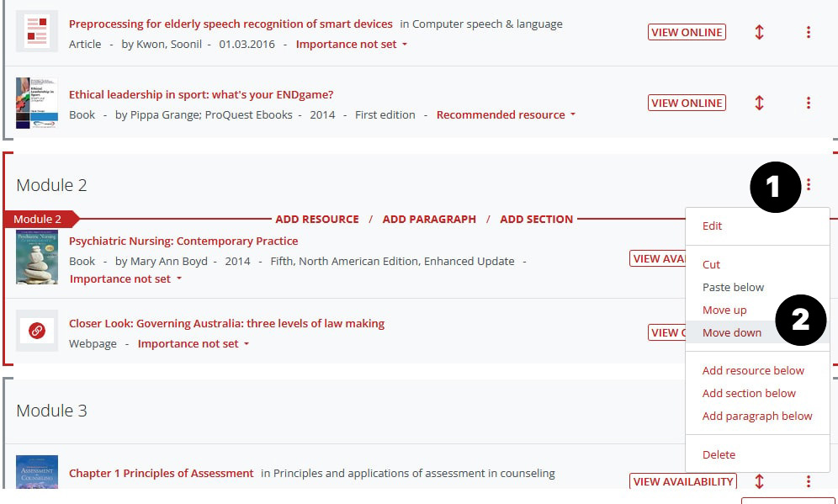Open importance dropdown for Closer Look webpage
Screen dimensions: 838x504
click(x=194, y=343)
